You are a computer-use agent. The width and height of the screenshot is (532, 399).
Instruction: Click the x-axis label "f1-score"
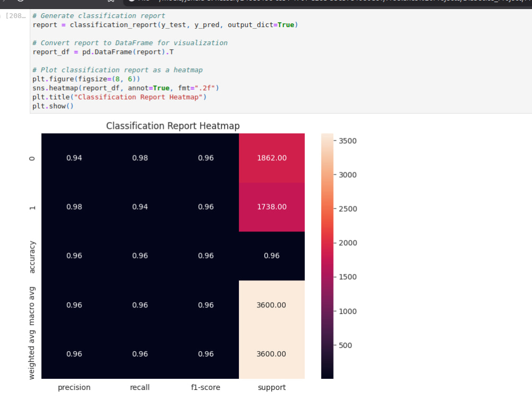pyautogui.click(x=205, y=387)
